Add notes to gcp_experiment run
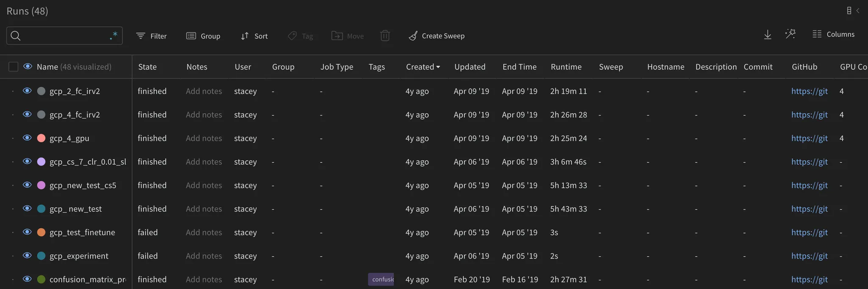Screen dimensions: 868x289 point(204,256)
